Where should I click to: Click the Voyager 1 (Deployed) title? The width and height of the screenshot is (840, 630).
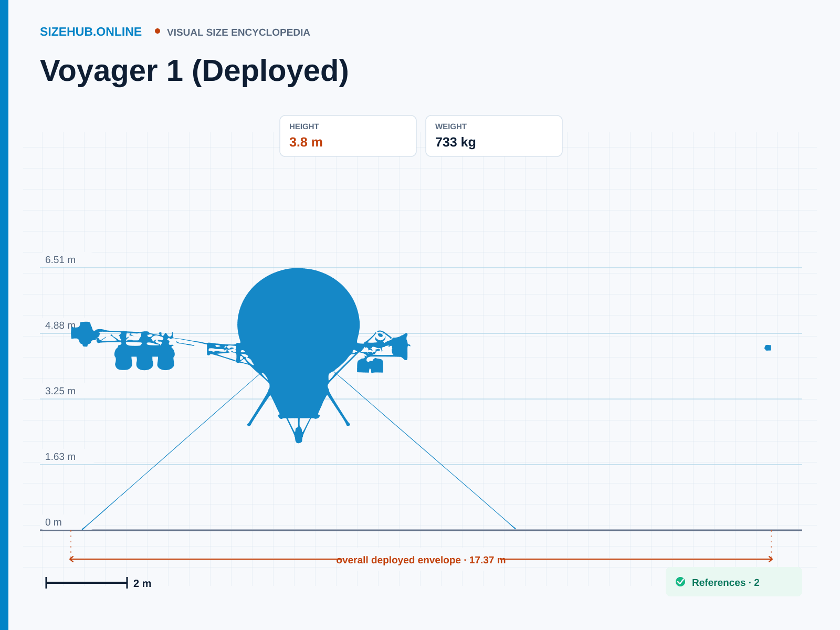coord(194,71)
